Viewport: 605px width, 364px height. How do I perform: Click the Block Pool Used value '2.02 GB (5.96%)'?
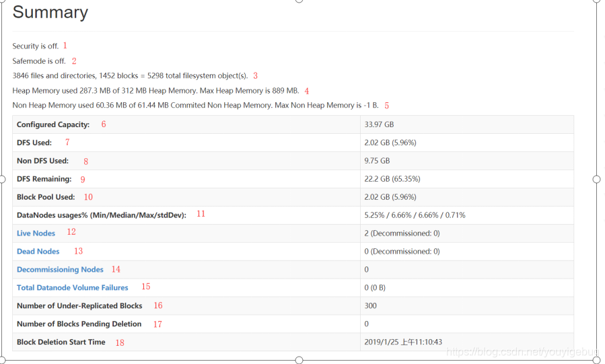tap(390, 197)
